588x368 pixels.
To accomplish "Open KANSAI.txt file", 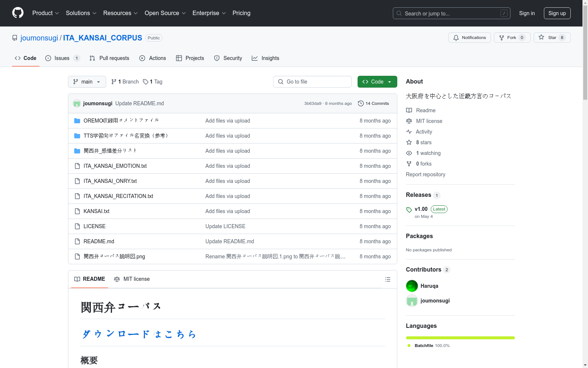I will coord(96,211).
